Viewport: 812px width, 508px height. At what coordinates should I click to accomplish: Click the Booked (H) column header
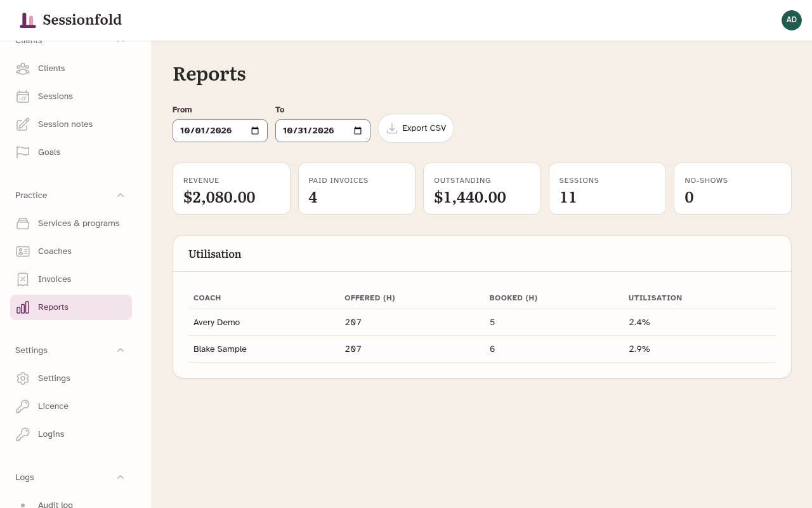coord(513,298)
